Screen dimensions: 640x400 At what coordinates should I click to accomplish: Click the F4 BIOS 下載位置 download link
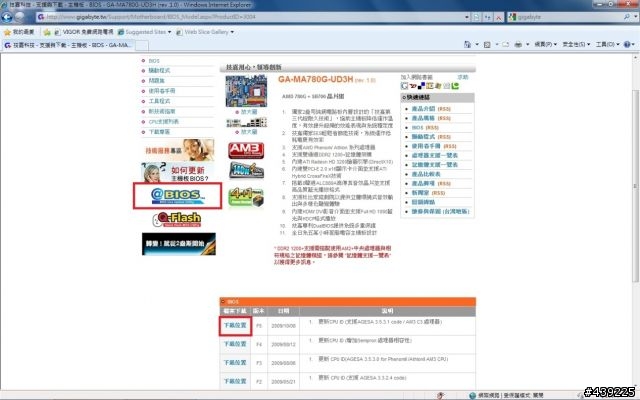pyautogui.click(x=235, y=344)
